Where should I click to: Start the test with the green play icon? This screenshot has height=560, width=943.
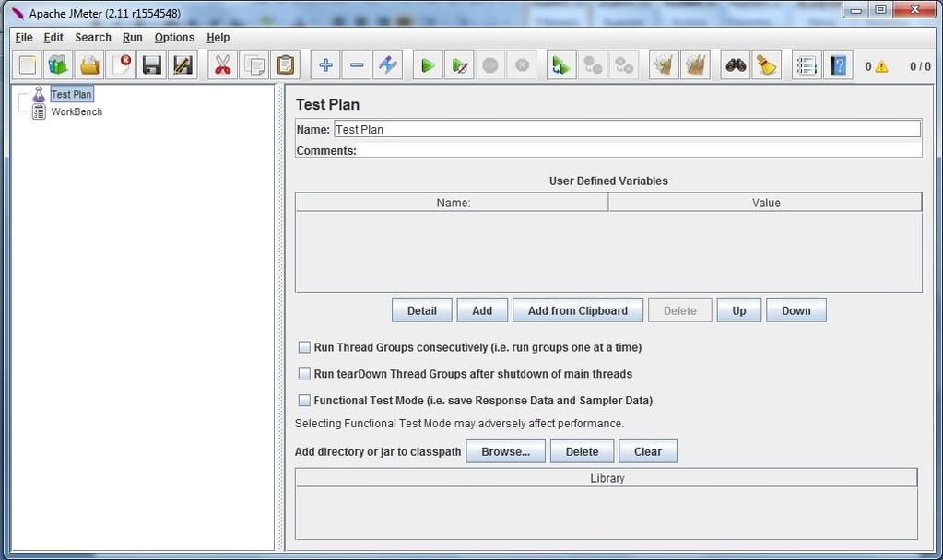[428, 64]
